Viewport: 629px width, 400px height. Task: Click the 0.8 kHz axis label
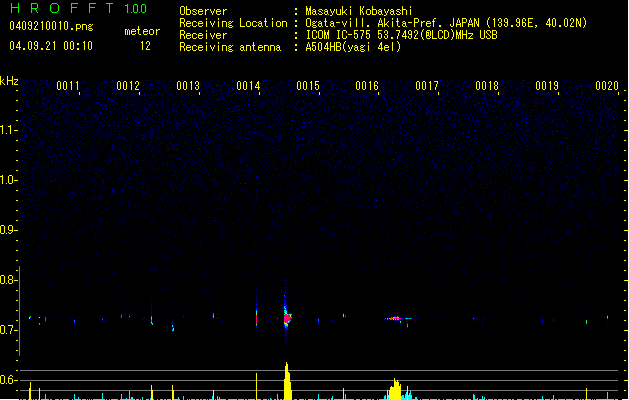[x=8, y=280]
